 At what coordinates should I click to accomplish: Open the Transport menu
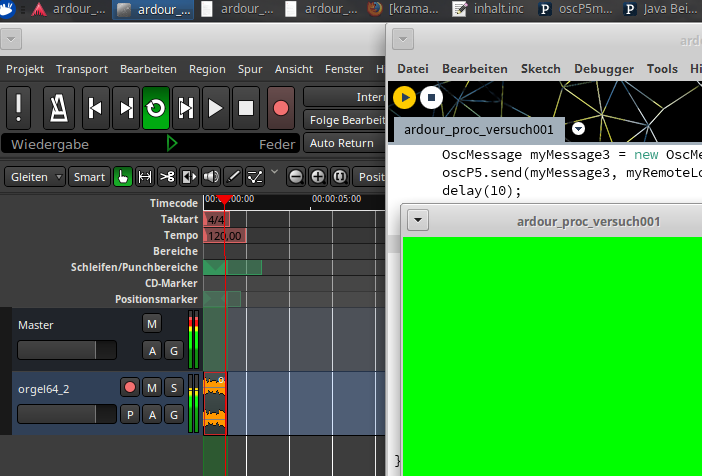[82, 69]
